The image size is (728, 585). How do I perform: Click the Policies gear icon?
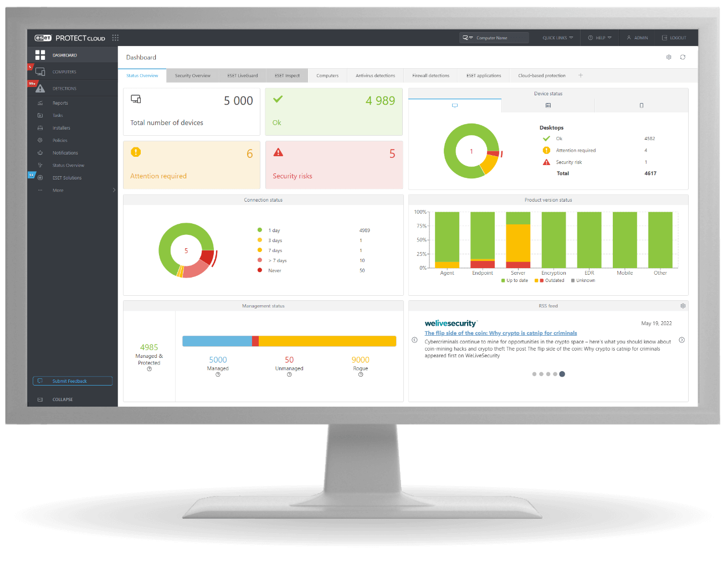tap(40, 140)
